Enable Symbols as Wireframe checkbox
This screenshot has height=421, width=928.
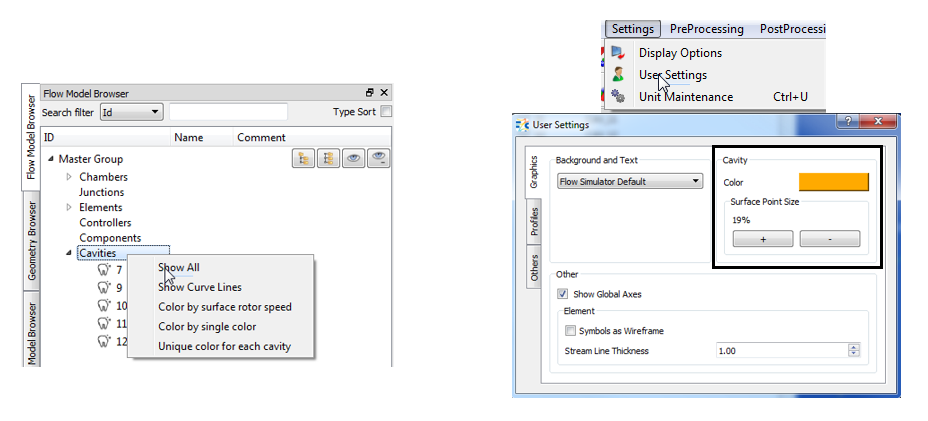click(571, 331)
